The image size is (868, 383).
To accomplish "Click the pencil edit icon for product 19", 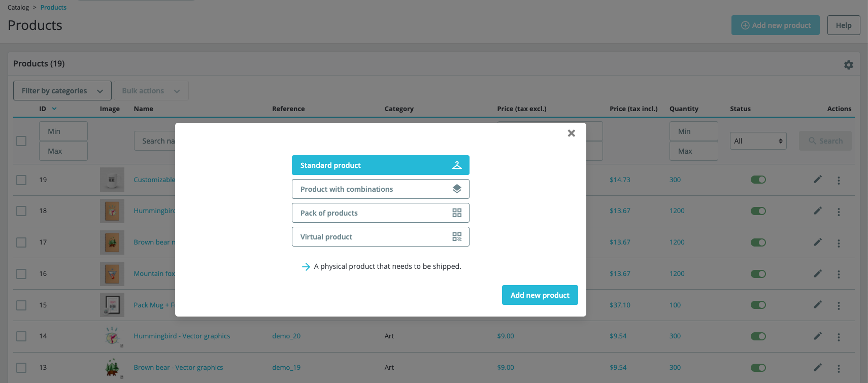I will (x=817, y=180).
